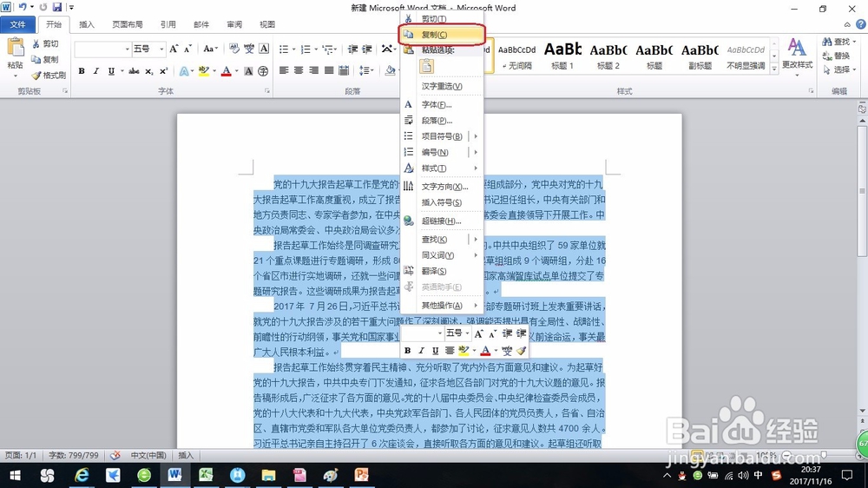Open the Find (查找) dropdown arrow in ribbon

click(855, 42)
